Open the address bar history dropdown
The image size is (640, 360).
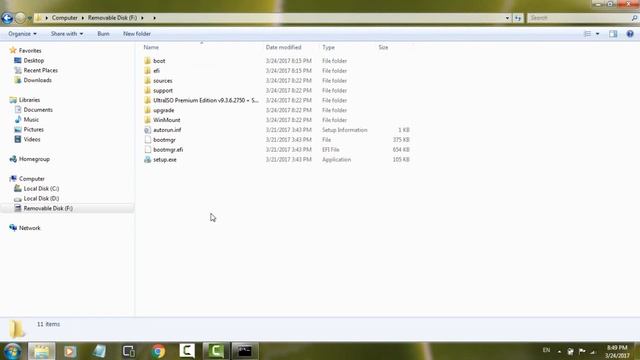[x=507, y=18]
